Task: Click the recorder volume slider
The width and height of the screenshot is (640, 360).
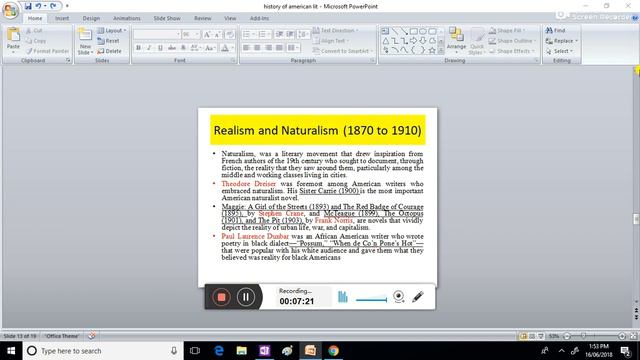Action: (x=371, y=300)
